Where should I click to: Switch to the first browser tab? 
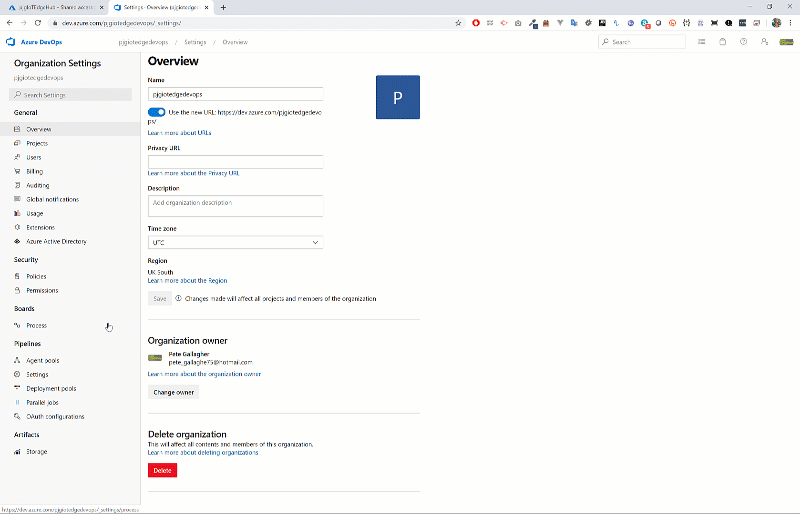pyautogui.click(x=55, y=8)
